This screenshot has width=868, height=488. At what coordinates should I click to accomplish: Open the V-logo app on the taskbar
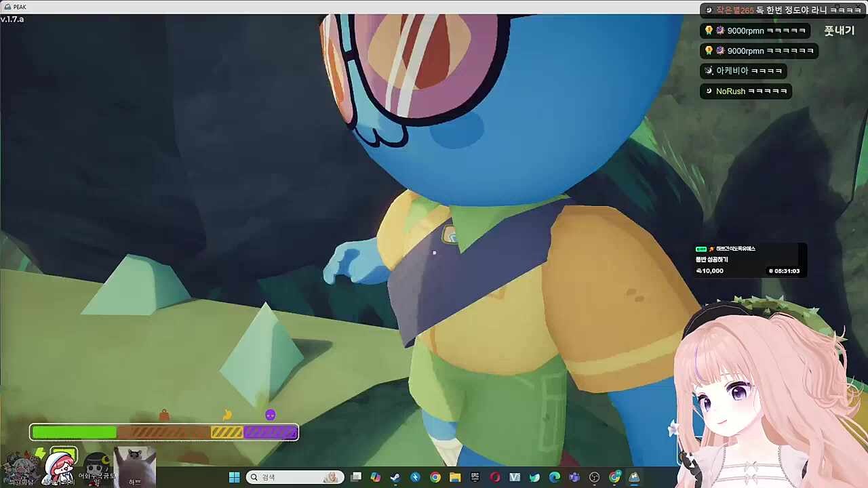tap(515, 477)
